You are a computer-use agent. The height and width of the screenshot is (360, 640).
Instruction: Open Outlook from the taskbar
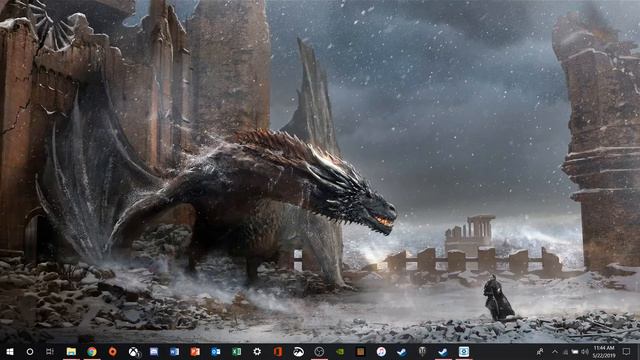(x=216, y=351)
